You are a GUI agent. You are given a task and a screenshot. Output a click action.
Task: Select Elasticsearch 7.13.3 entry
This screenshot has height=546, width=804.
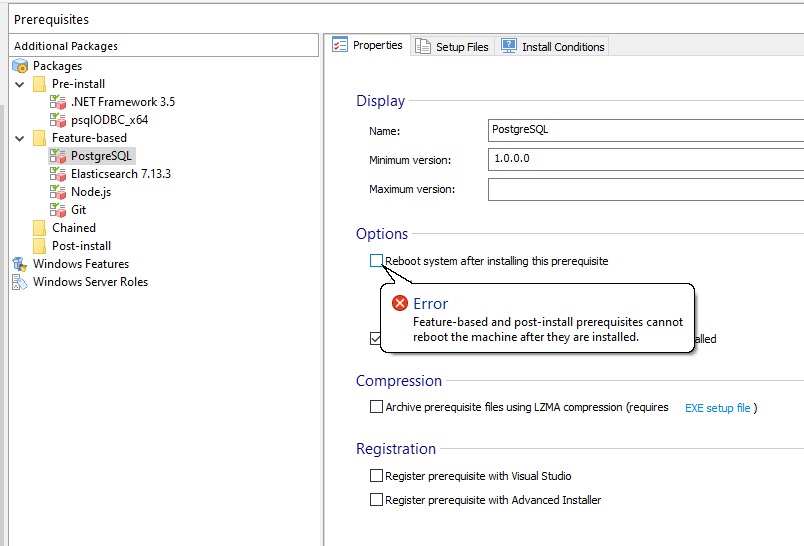(121, 174)
